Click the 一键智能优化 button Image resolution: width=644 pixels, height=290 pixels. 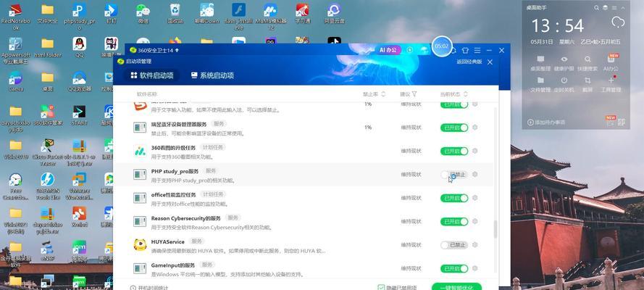click(456, 286)
